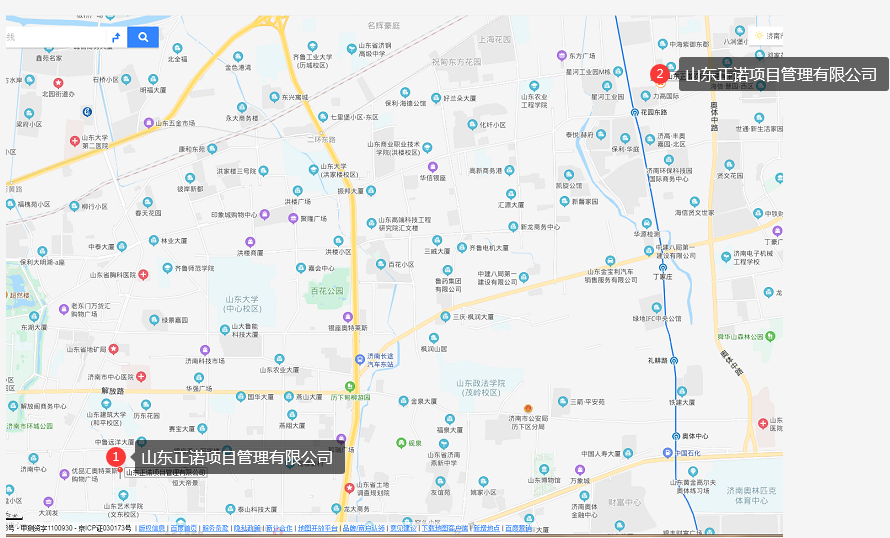890x538 pixels.
Task: Click the 中国石化 gas station icon
Action: coord(668,453)
